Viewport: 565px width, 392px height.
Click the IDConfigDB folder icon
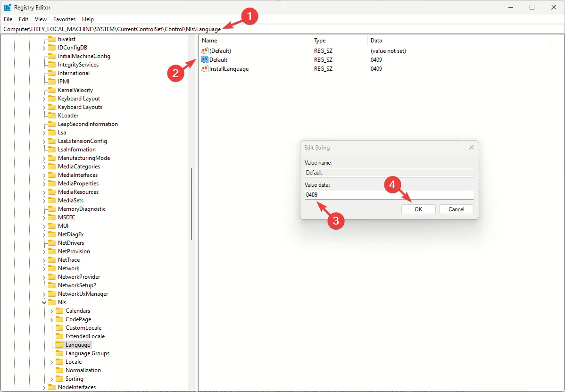pos(52,48)
